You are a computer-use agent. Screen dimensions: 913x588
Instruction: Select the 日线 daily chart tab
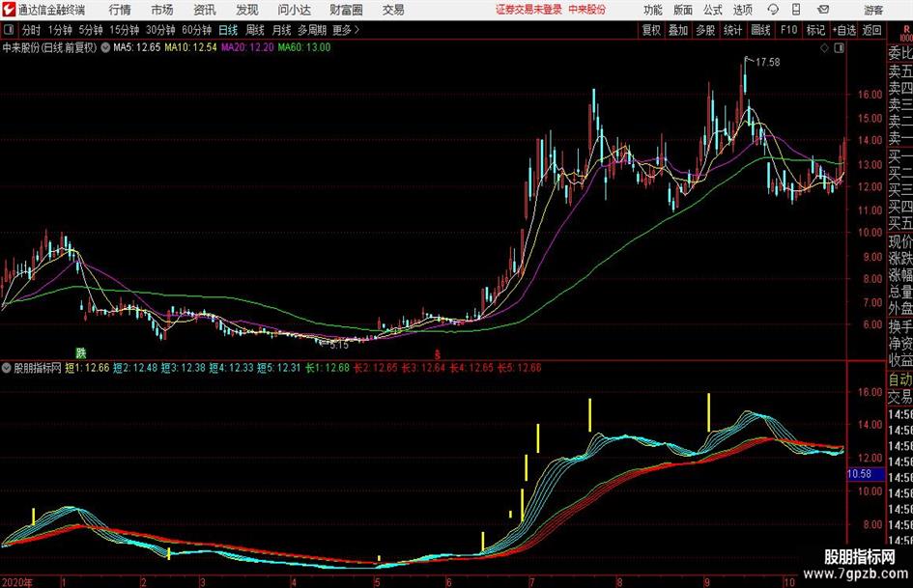click(x=228, y=30)
